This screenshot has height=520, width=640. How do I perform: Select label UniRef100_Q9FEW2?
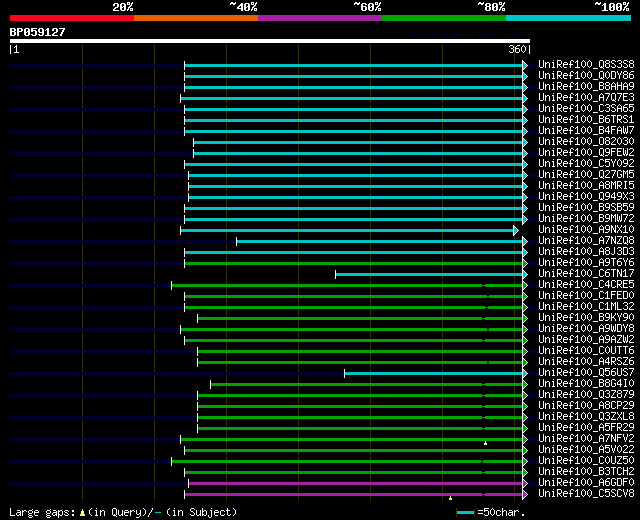pyautogui.click(x=586, y=152)
